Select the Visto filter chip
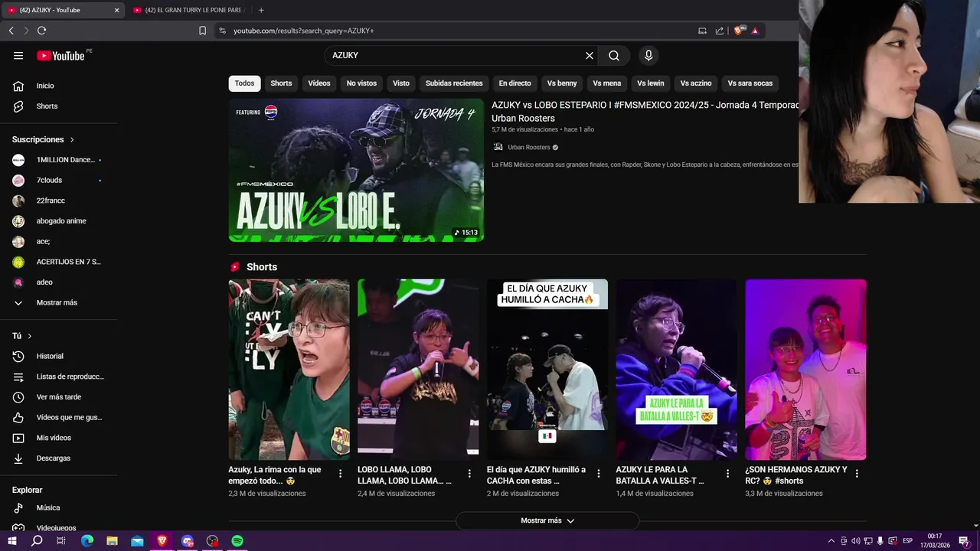The height and width of the screenshot is (551, 980). pyautogui.click(x=401, y=83)
